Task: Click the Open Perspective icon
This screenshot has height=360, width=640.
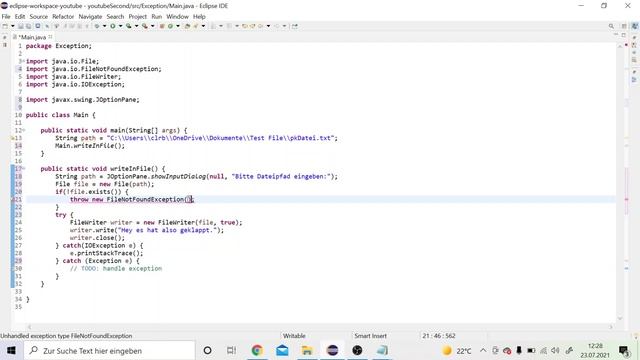Action: 624,26
